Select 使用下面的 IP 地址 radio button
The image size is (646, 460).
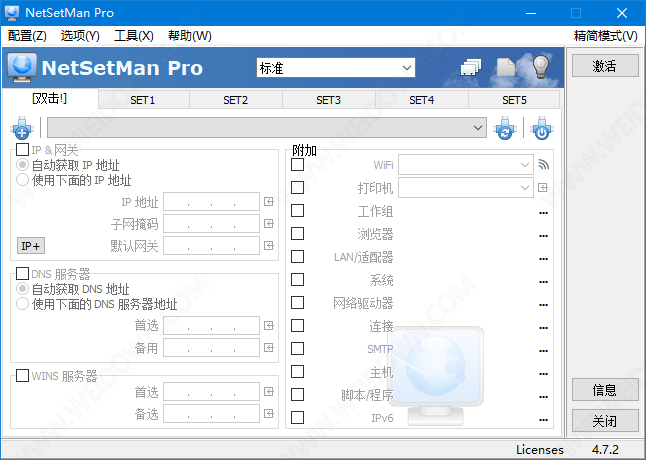tap(22, 180)
